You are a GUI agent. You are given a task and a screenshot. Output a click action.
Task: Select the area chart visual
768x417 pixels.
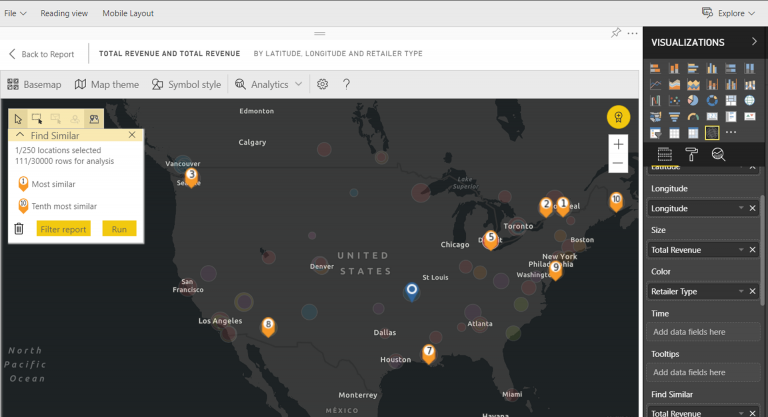[674, 85]
